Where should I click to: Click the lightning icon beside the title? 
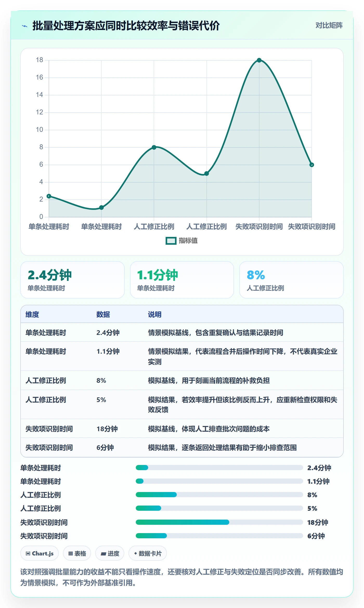click(25, 26)
